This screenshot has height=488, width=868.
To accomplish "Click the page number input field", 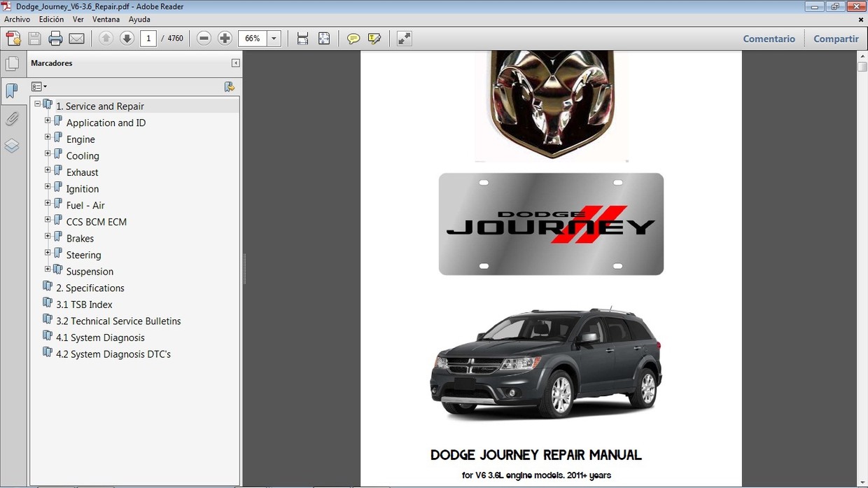I will coord(148,39).
